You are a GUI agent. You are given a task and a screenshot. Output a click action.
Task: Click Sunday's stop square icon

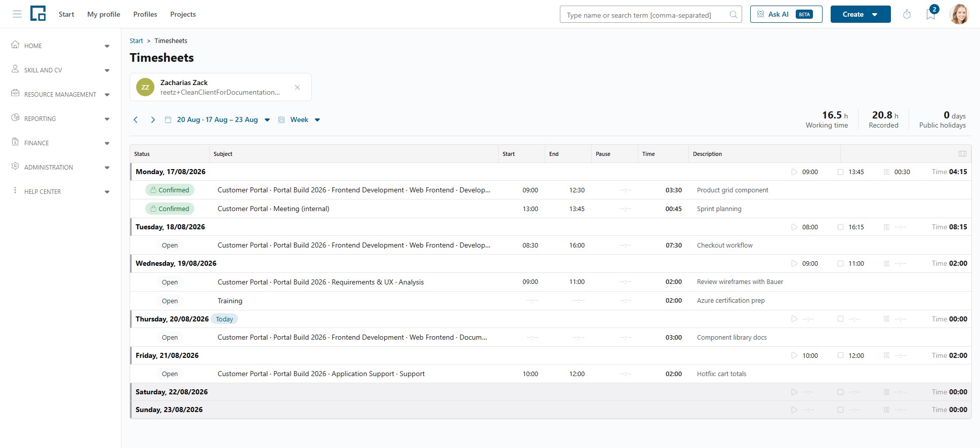[x=840, y=410]
